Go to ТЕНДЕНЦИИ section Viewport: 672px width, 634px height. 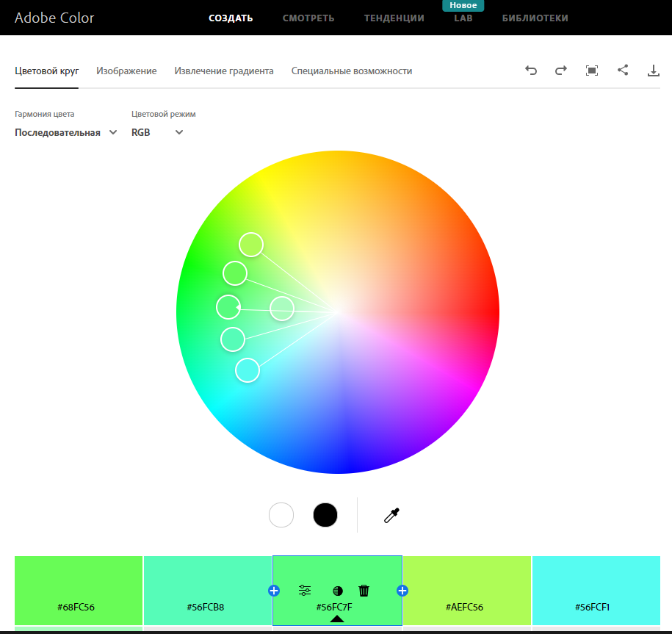[394, 18]
